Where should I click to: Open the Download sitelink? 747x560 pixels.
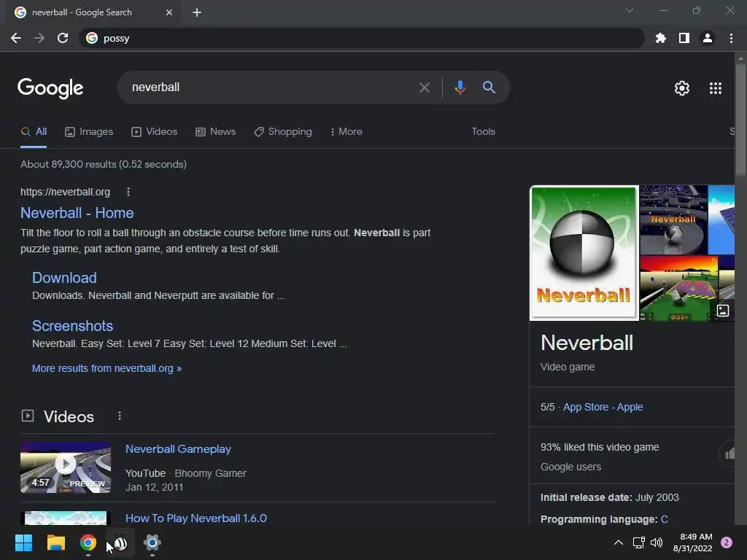[x=64, y=278]
